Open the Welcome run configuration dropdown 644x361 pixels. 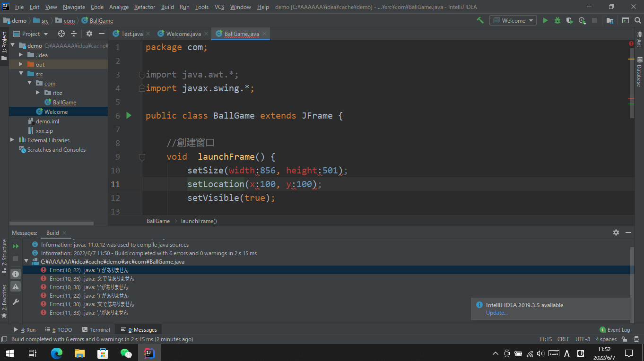pyautogui.click(x=513, y=20)
